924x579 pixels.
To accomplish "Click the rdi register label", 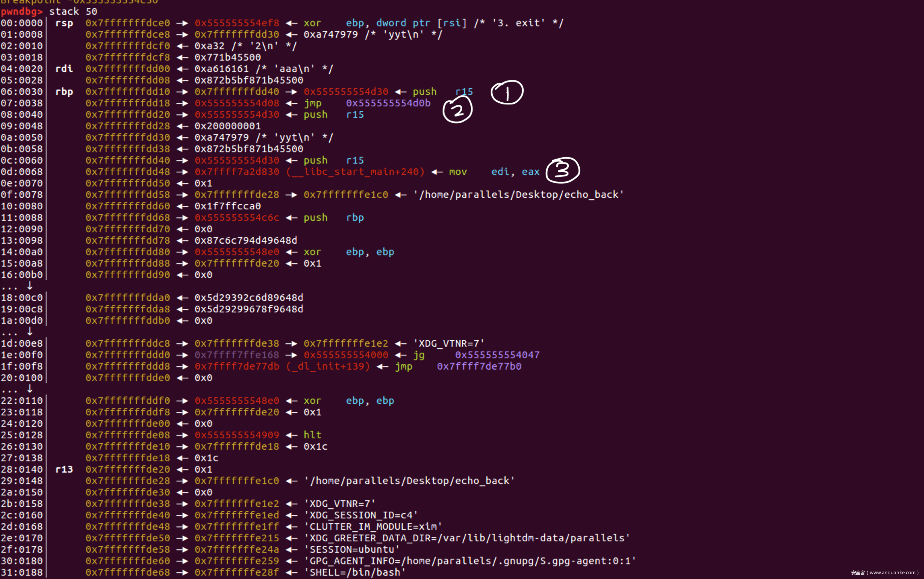I will click(64, 69).
